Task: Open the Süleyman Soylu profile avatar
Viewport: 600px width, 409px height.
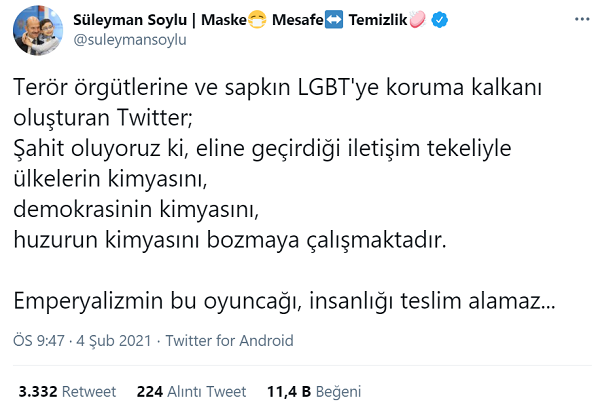Action: click(38, 30)
